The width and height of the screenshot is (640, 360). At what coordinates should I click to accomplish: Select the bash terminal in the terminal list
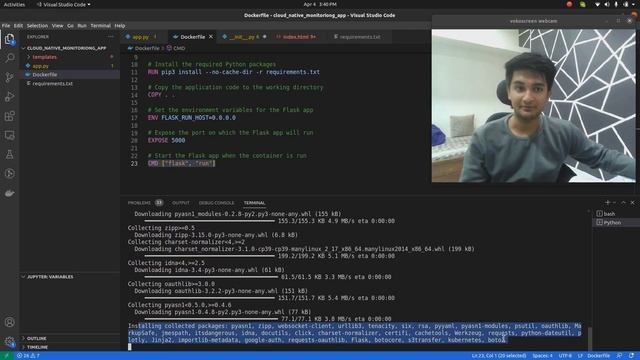[x=609, y=214]
